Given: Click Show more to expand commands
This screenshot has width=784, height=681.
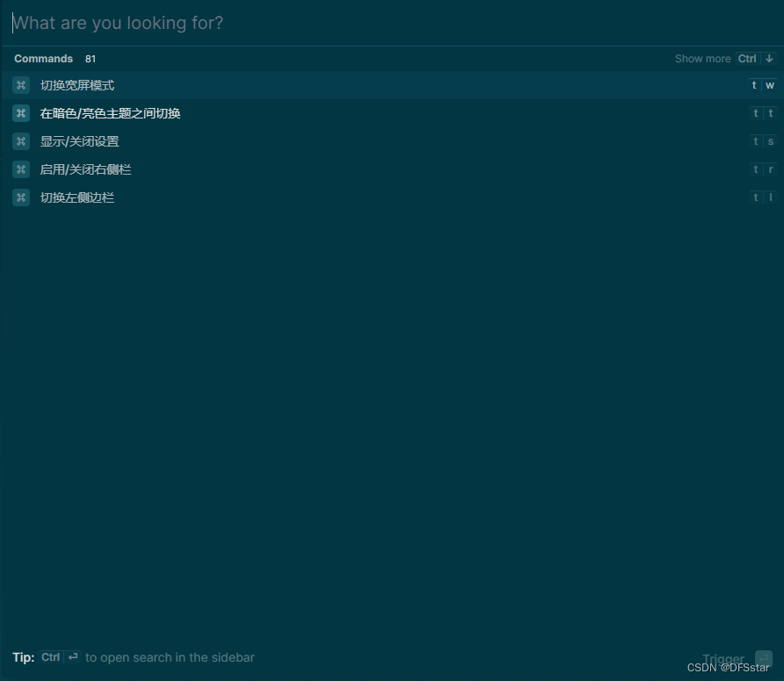Looking at the screenshot, I should point(702,59).
